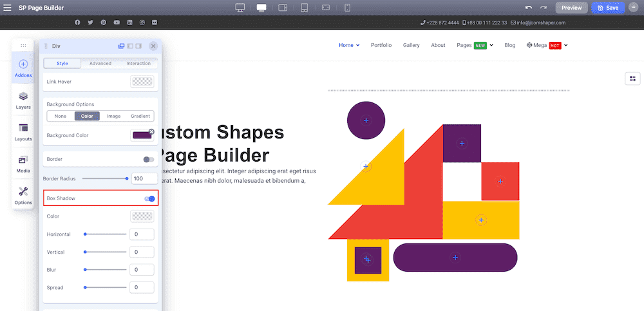Select the mobile phone device icon
Image resolution: width=644 pixels, height=311 pixels.
coord(348,7)
